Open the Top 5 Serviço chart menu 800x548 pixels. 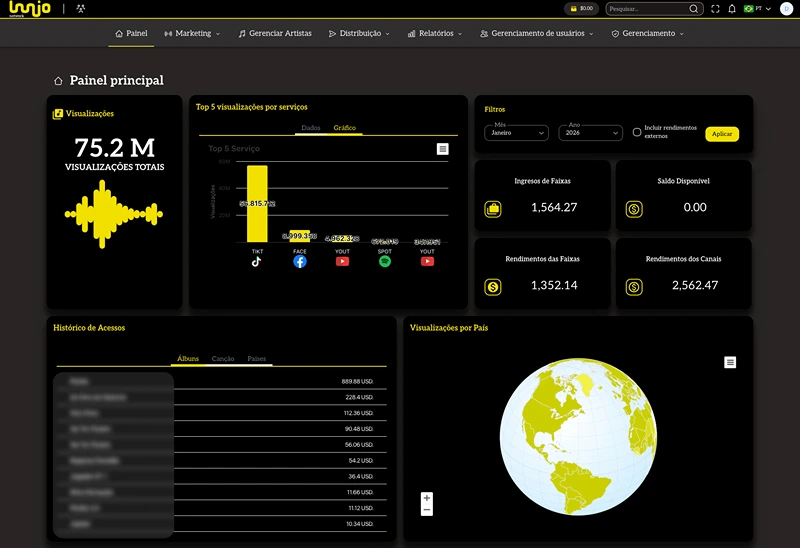(x=442, y=149)
